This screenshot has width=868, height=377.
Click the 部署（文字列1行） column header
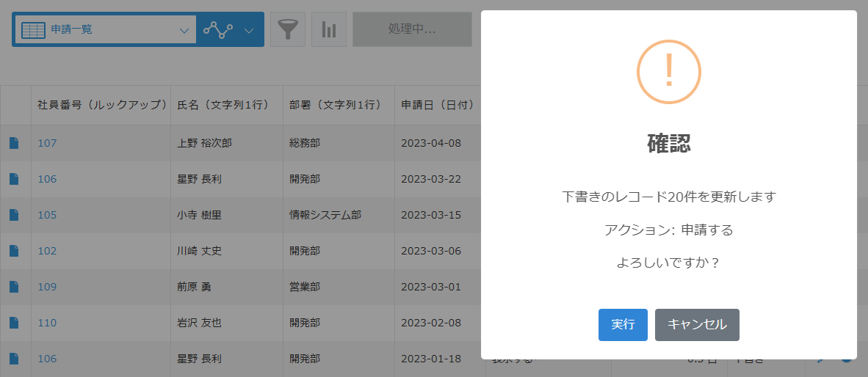click(339, 105)
